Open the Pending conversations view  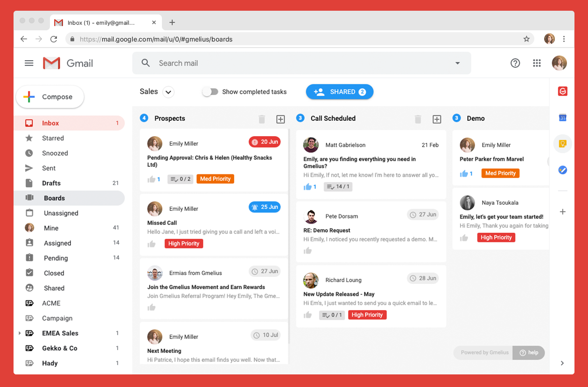click(69, 258)
